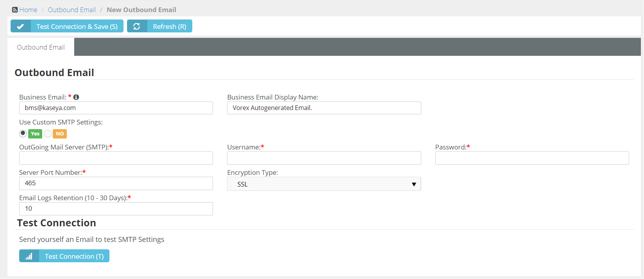Click the Test Connection (T) button

(x=74, y=256)
